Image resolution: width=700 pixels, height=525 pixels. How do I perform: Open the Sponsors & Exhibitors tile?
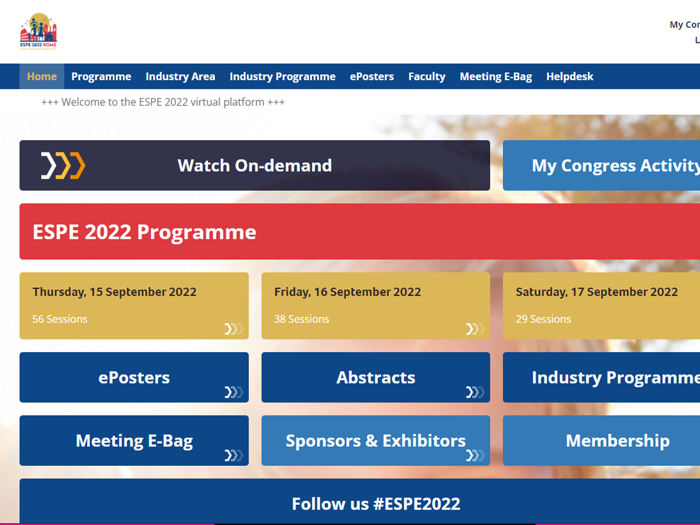click(376, 441)
